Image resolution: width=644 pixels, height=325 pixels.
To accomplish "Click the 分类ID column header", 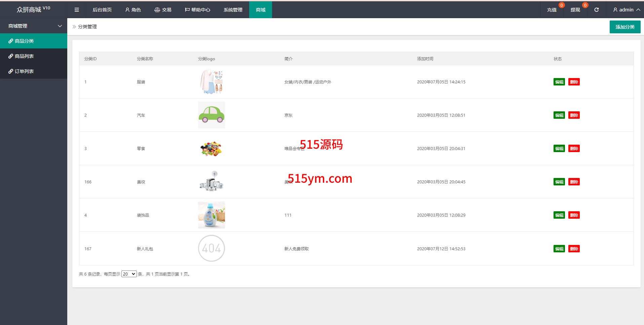I will tap(90, 59).
